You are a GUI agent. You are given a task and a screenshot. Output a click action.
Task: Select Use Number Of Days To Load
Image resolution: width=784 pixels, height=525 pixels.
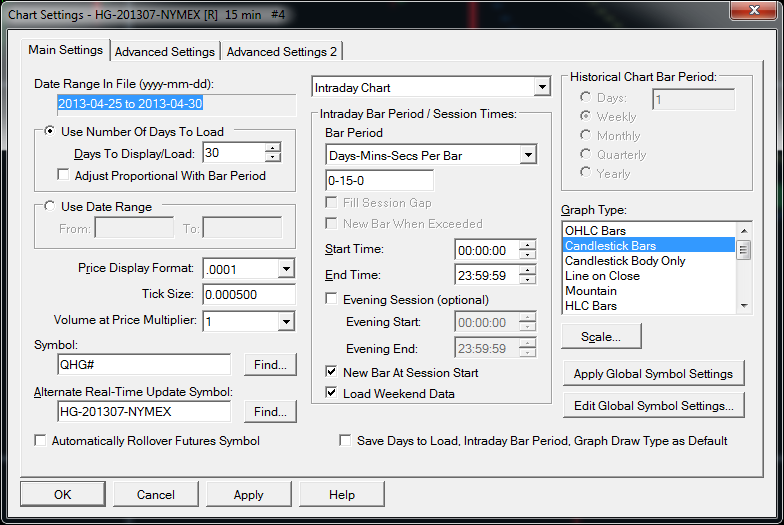[50, 131]
